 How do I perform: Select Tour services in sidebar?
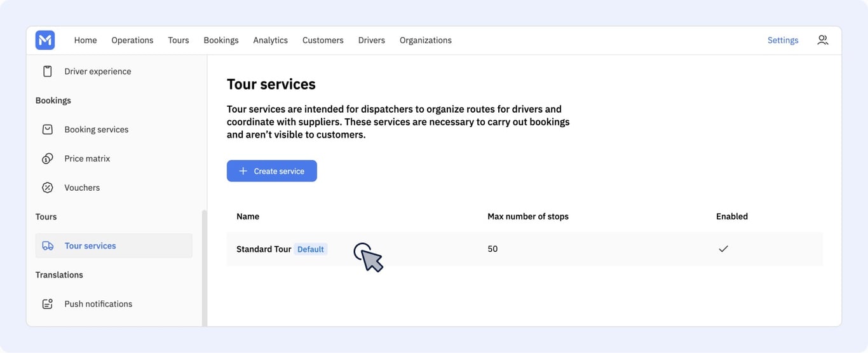click(x=114, y=246)
